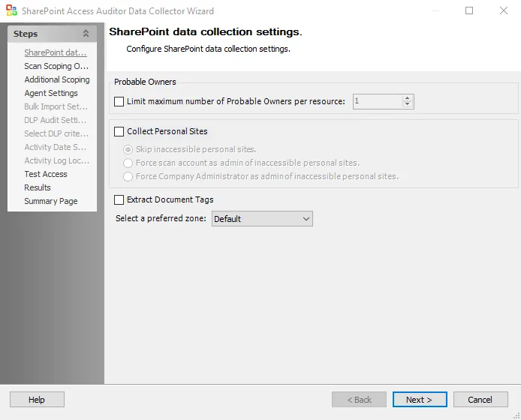The height and width of the screenshot is (420, 521).
Task: Click the 'Configure SharePoint data collection settings.' subtitle
Action: click(x=209, y=49)
